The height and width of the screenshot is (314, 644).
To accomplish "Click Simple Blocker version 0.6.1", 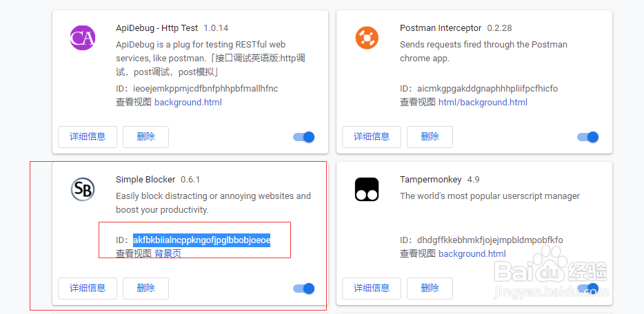I will tap(190, 180).
